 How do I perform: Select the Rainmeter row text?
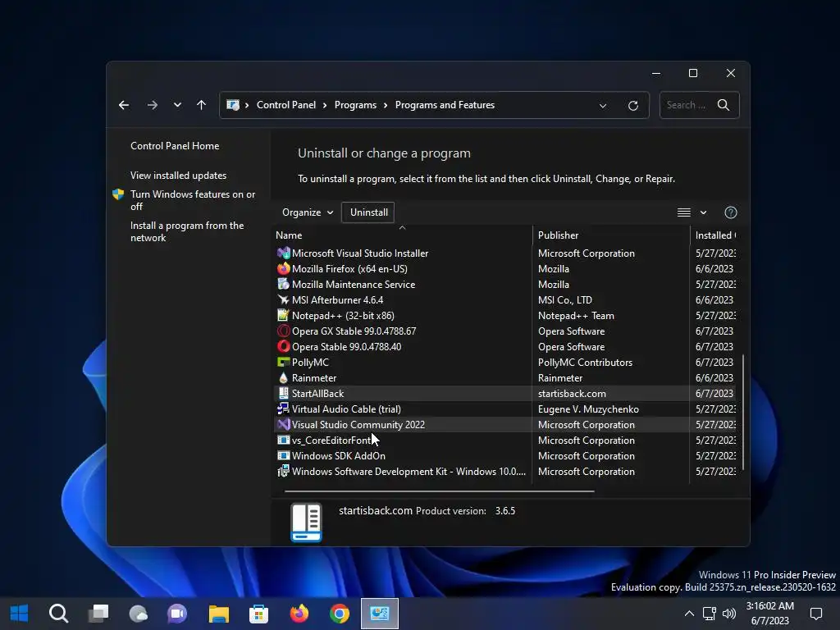314,377
